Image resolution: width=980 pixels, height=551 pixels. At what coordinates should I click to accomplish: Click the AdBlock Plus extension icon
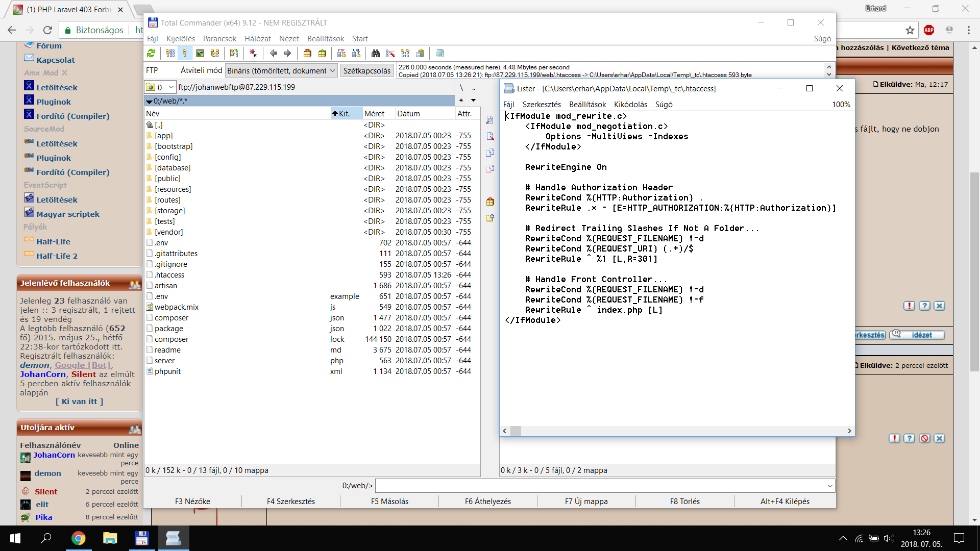[x=929, y=30]
